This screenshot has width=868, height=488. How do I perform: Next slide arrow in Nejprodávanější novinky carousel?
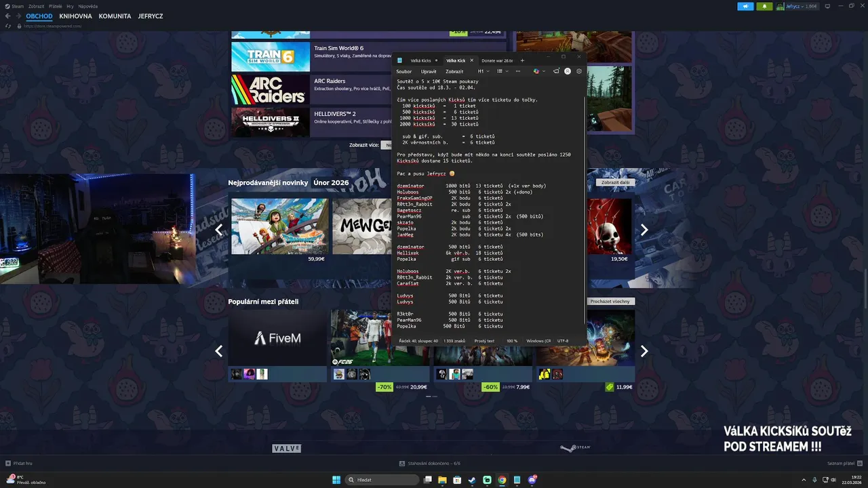[644, 230]
